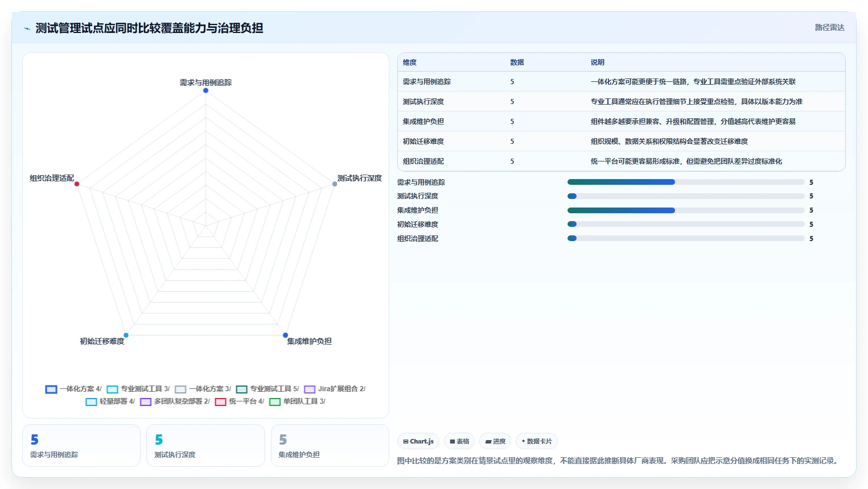Screen dimensions: 868x489
Task: Click the panel title 测试管理试点应同时比较覆盖能力与治理负担
Action: (x=149, y=28)
